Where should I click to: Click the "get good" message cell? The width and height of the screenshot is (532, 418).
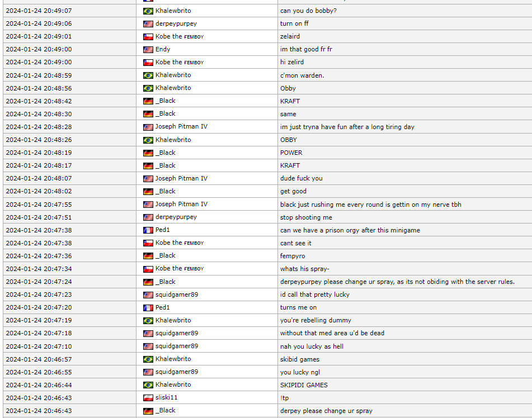(293, 191)
